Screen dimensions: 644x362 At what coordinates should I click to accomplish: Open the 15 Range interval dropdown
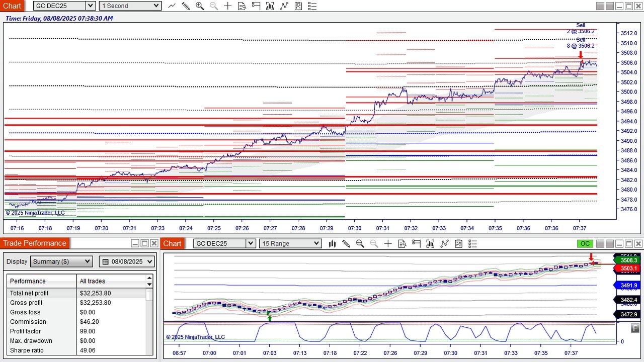(290, 243)
